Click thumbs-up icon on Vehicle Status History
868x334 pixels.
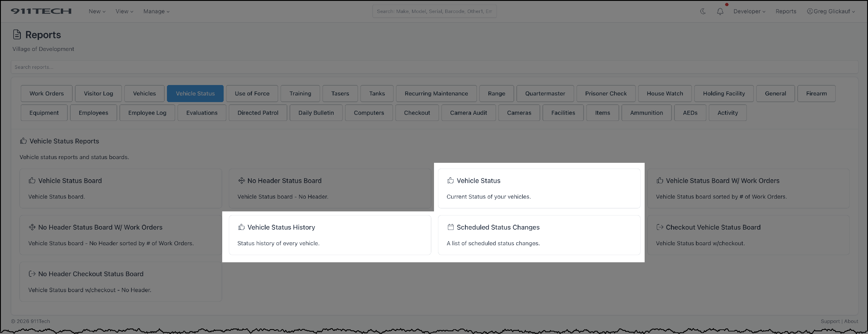coord(241,227)
